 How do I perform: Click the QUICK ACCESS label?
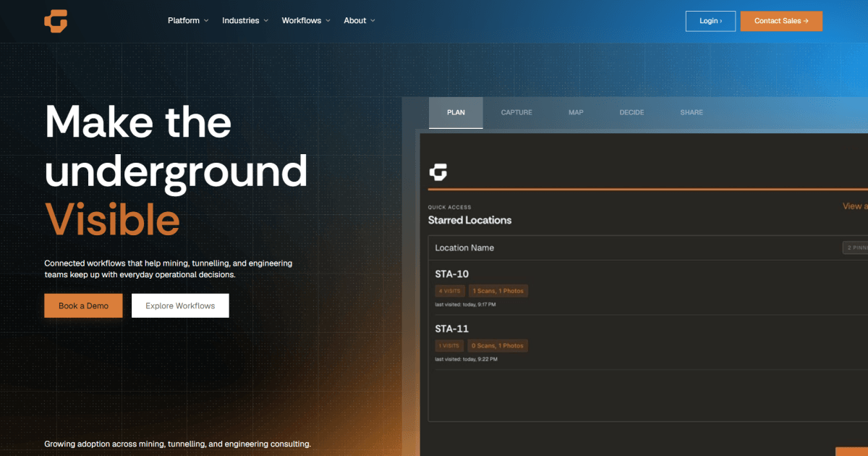point(449,208)
